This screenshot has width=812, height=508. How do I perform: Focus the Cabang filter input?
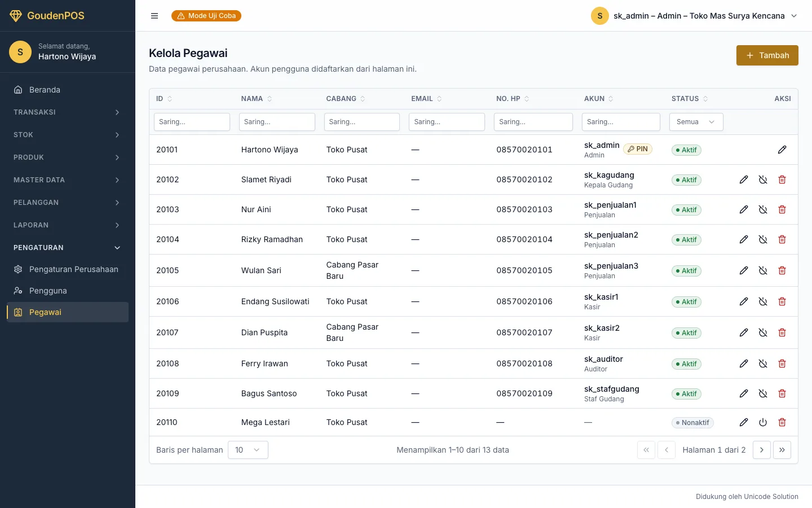tap(362, 122)
